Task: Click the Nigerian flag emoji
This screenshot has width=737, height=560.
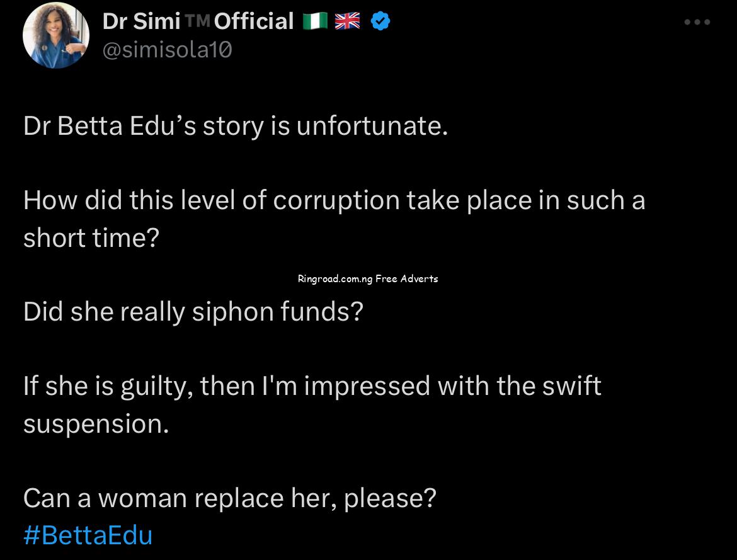Action: coord(316,22)
